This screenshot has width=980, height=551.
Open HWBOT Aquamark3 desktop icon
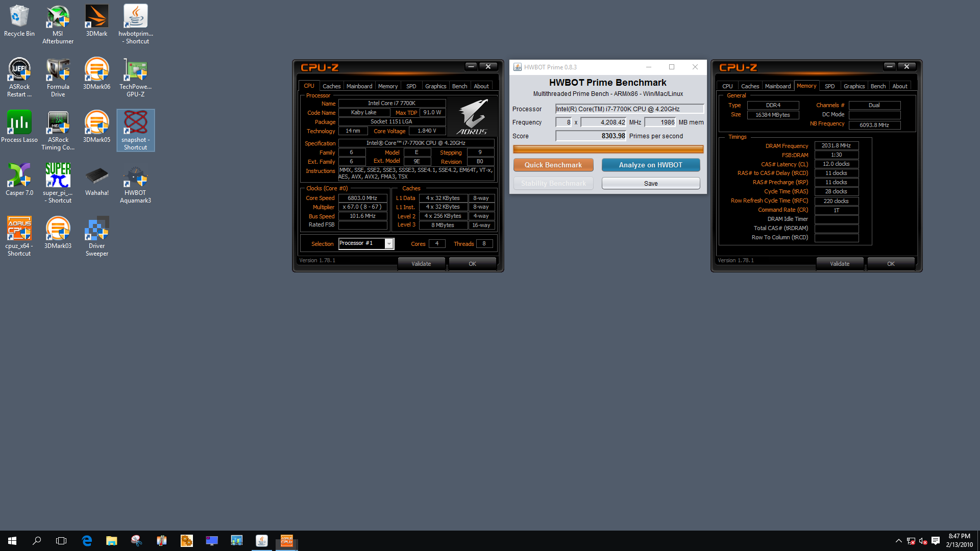135,184
